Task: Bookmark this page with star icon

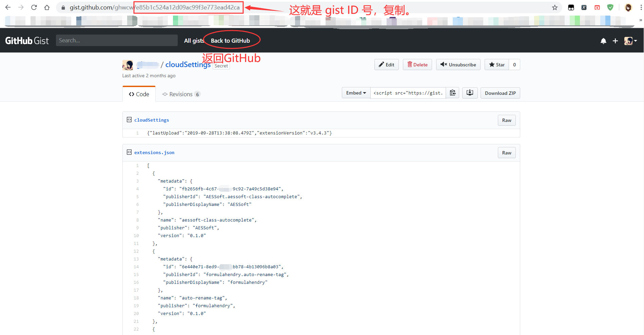Action: [x=555, y=7]
